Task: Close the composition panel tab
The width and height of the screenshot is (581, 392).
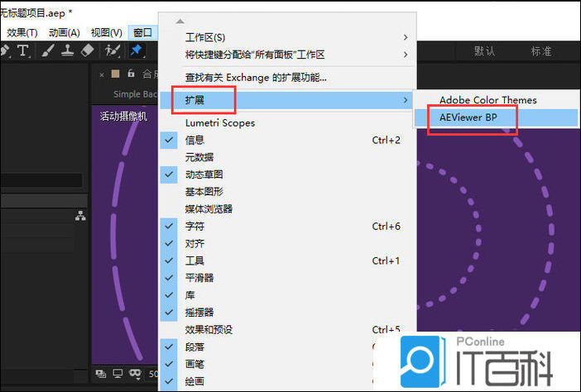Action: coord(102,74)
